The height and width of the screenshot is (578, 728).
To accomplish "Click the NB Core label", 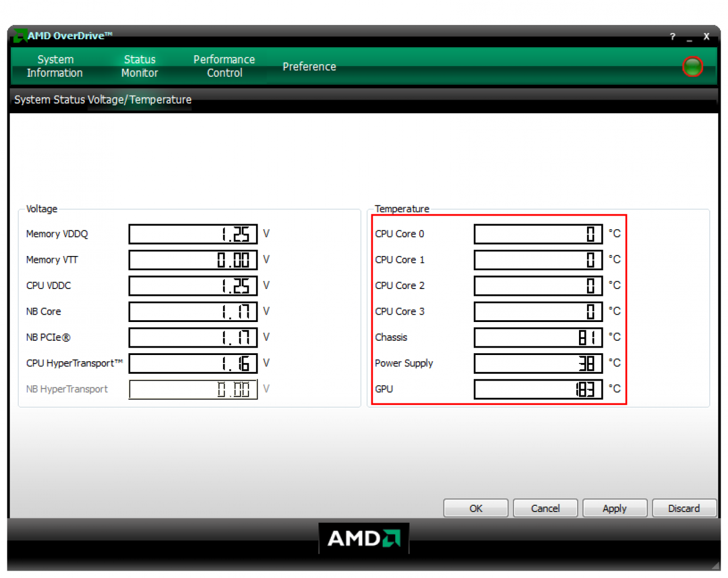I will pos(43,312).
